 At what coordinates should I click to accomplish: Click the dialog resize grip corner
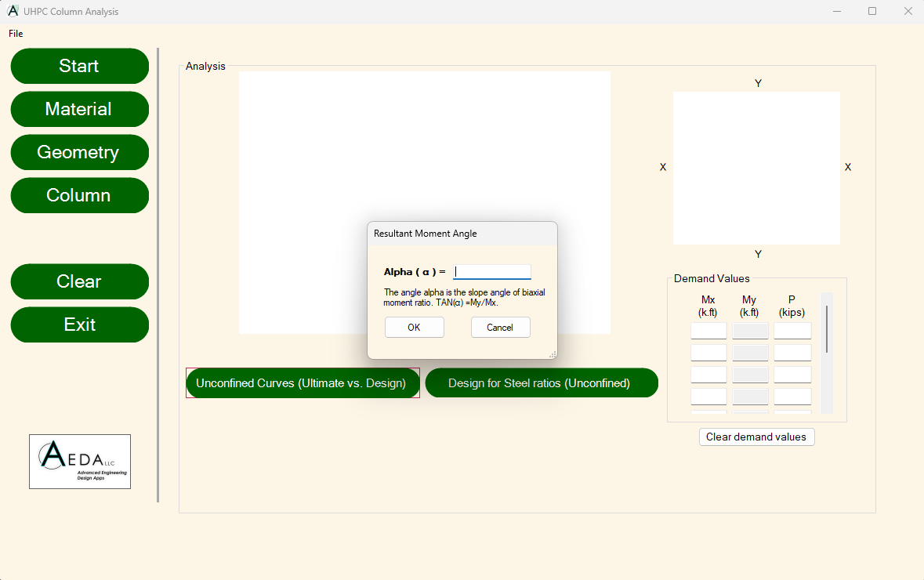point(553,354)
